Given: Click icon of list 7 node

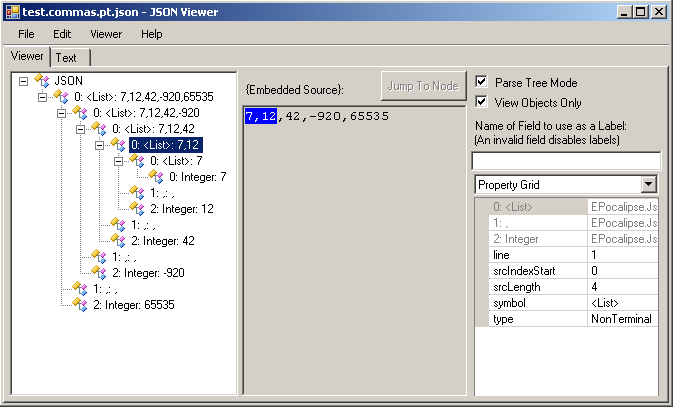Looking at the screenshot, I should click(136, 161).
